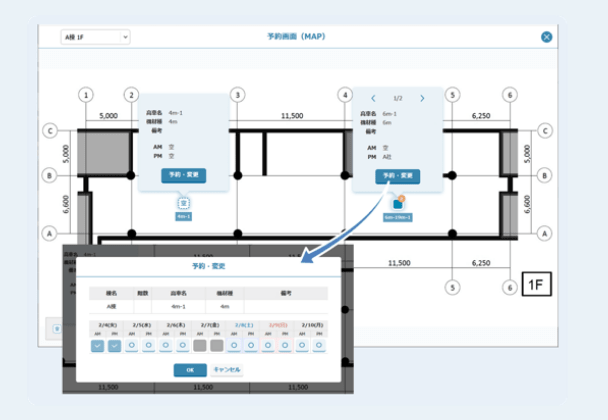The image size is (608, 420).
Task: Click the 4m-1 label under the map icon
Action: pos(184,216)
